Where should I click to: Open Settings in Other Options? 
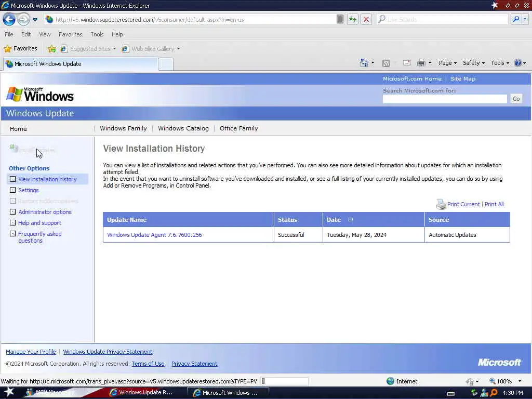pyautogui.click(x=29, y=190)
